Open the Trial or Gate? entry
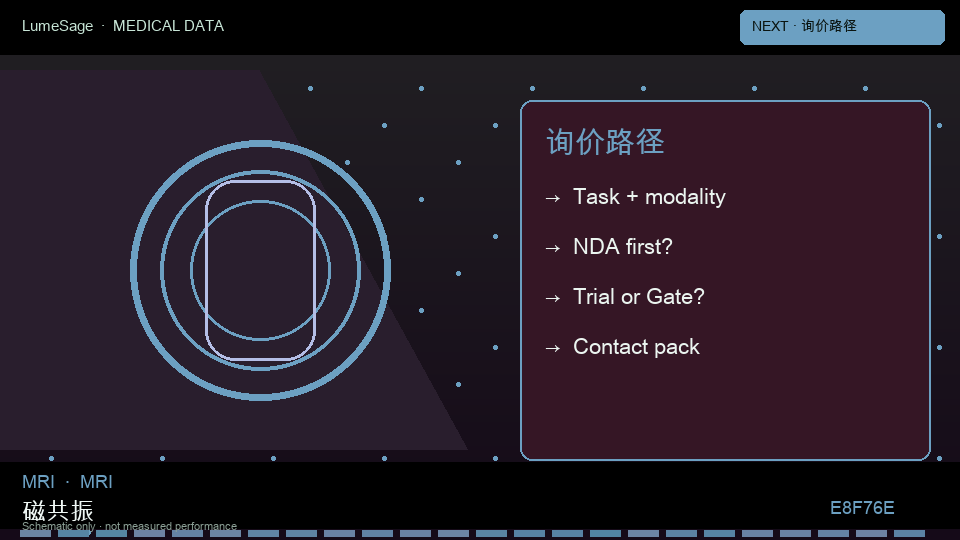Viewport: 960px width, 540px height. (x=639, y=297)
